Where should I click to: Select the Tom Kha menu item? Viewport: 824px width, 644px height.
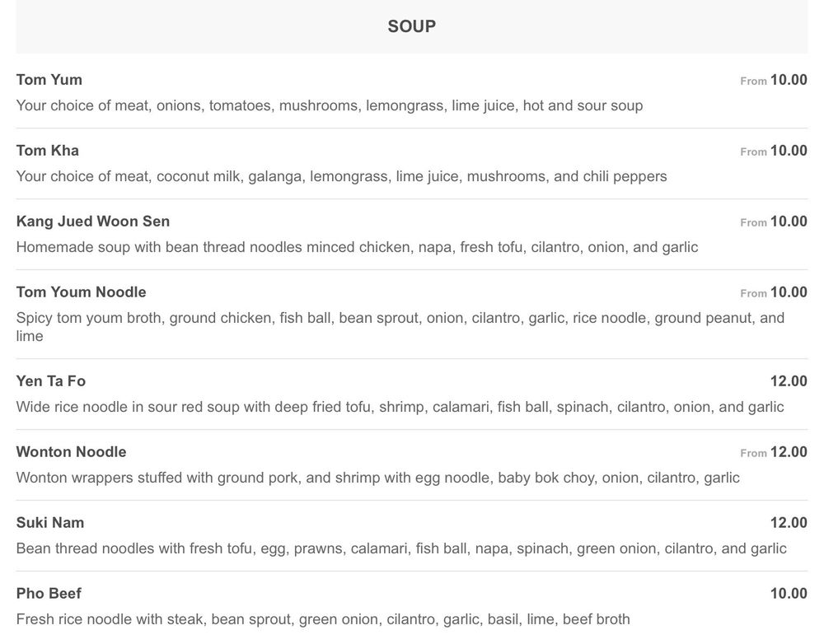pyautogui.click(x=48, y=151)
